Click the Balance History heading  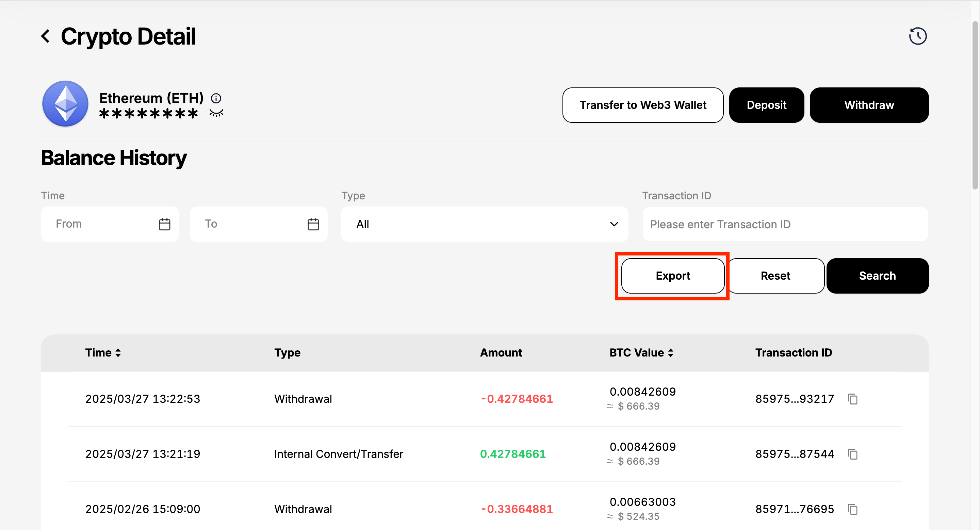114,158
